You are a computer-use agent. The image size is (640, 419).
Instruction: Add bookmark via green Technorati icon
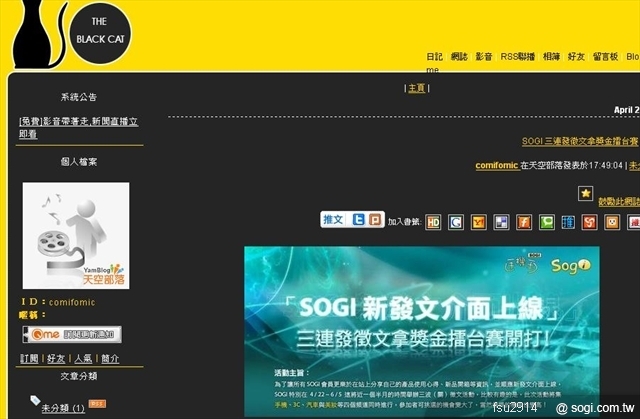pyautogui.click(x=547, y=222)
